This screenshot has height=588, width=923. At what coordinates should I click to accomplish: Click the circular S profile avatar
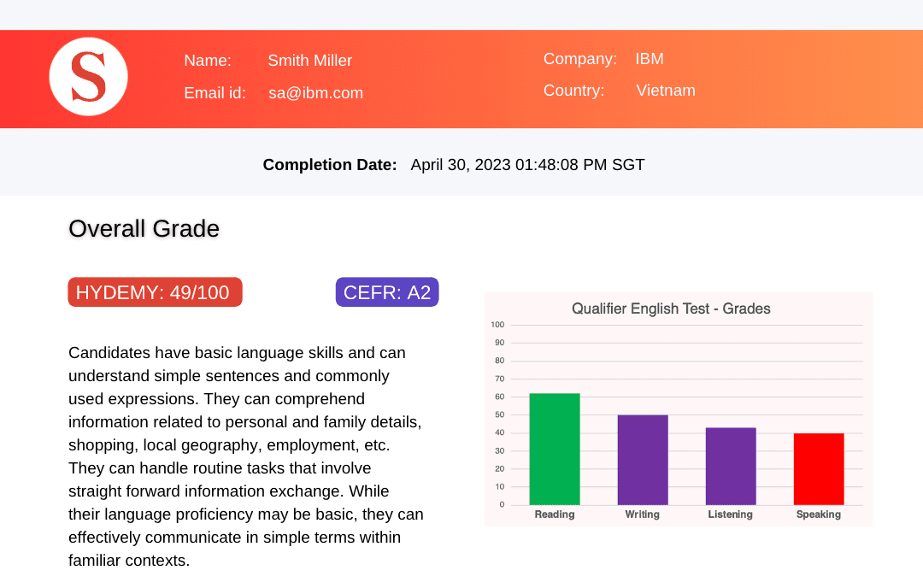pos(88,77)
